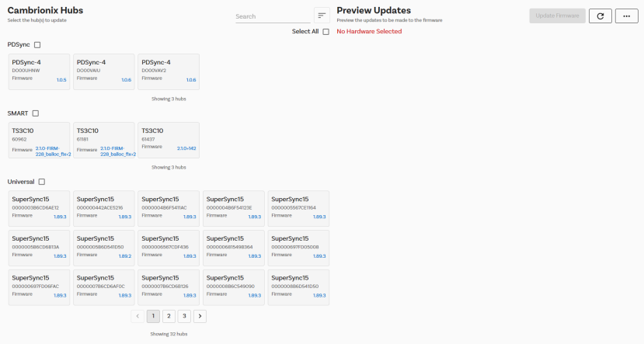Click the Universal group label

[x=21, y=182]
